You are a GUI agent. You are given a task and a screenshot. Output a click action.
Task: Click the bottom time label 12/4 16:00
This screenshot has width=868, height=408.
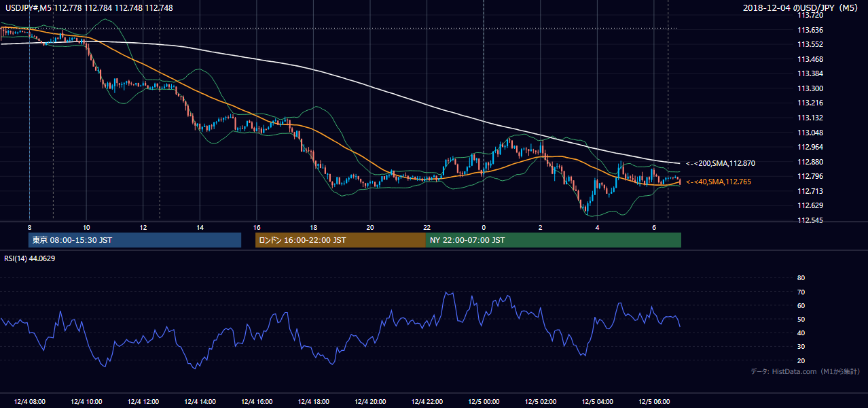click(256, 401)
